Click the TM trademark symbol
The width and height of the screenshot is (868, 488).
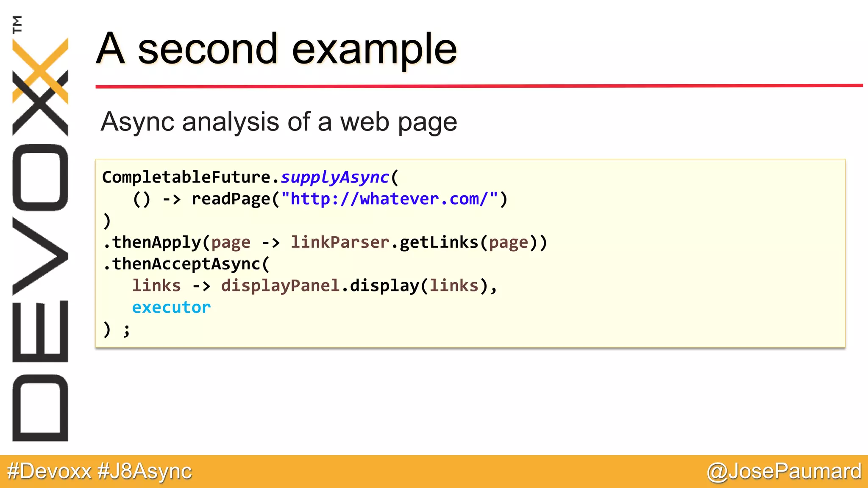tap(17, 24)
